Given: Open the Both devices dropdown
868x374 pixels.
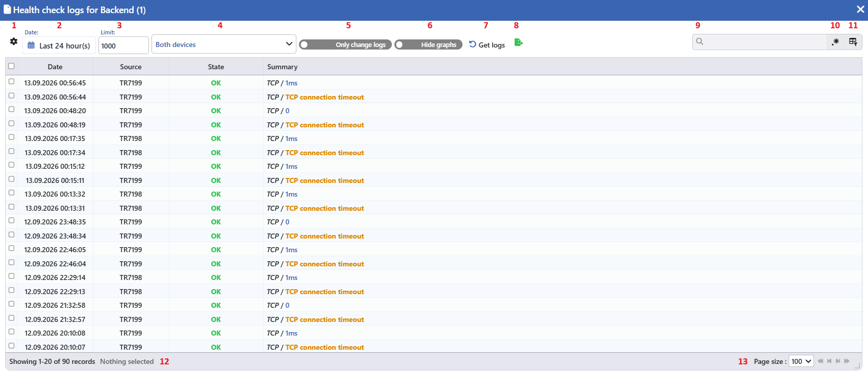Looking at the screenshot, I should tap(224, 44).
